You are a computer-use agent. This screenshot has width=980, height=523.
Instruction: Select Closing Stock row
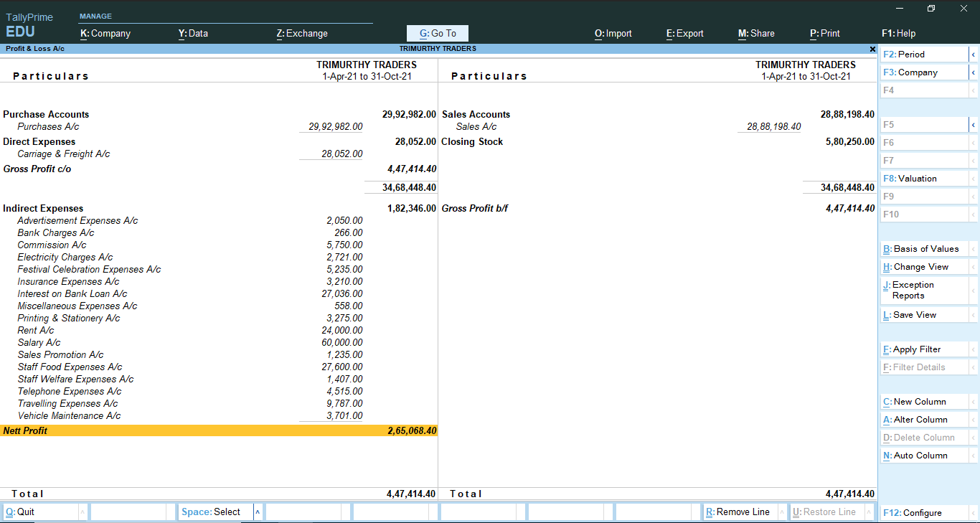[658, 141]
